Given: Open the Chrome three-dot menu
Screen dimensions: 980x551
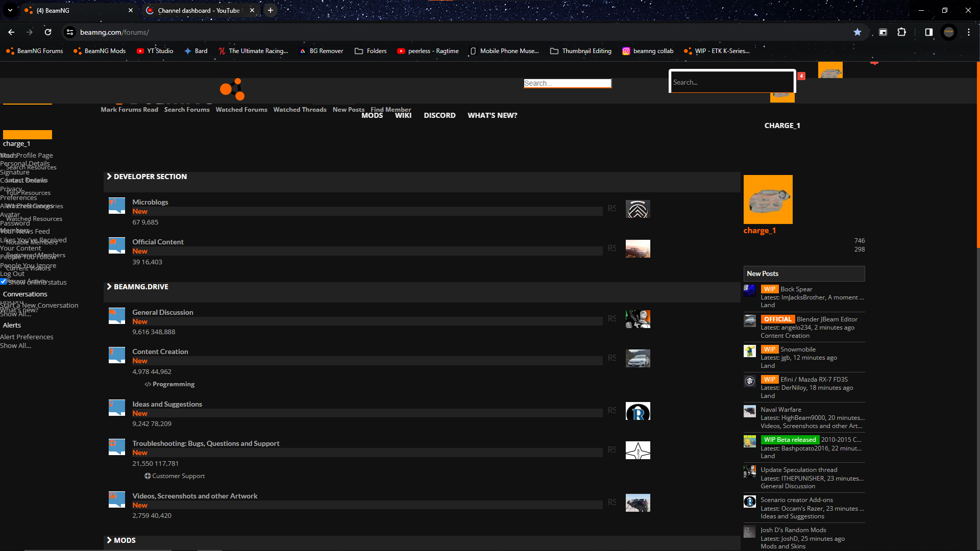Looking at the screenshot, I should coord(969,32).
